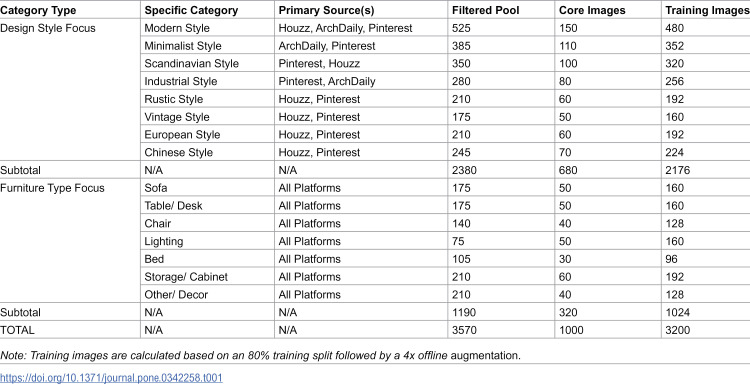Click the Core Images column header

[592, 11]
